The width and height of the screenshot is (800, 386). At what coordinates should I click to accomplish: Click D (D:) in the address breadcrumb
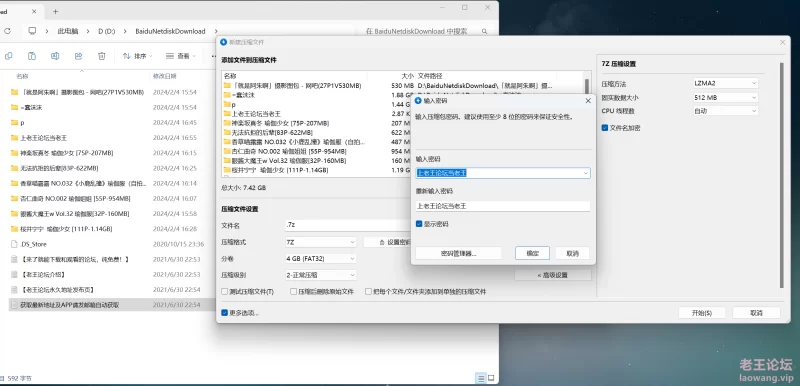click(x=107, y=31)
